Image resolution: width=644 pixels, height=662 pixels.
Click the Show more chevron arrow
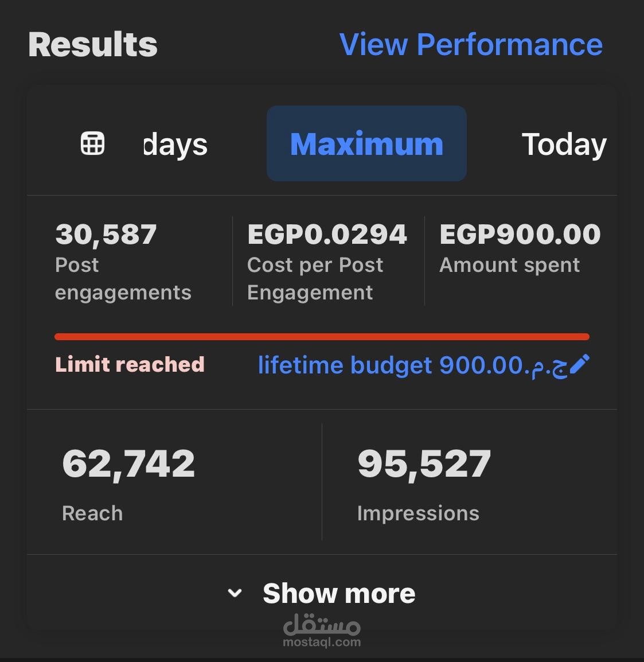point(235,593)
